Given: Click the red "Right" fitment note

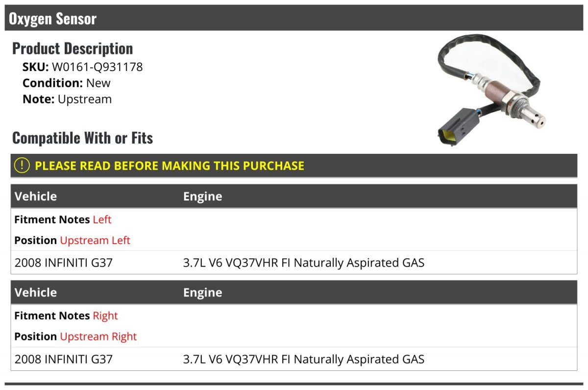Looking at the screenshot, I should click(x=105, y=316).
